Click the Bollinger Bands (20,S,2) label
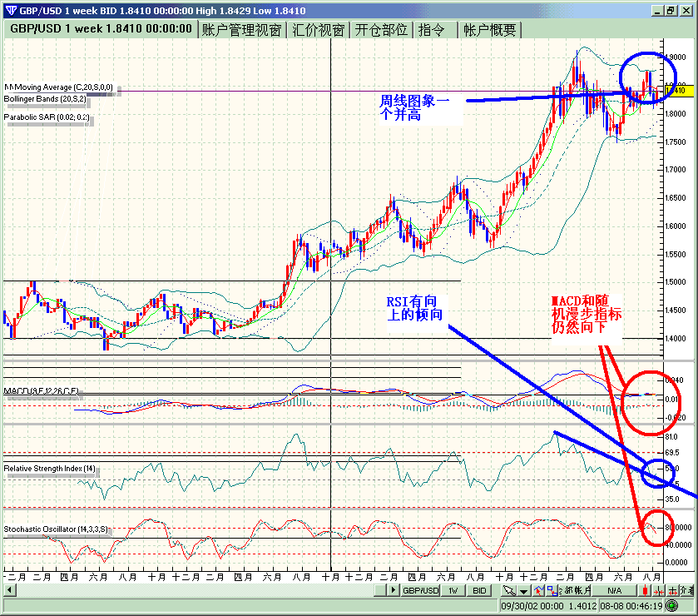This screenshot has height=616, width=698. 45,99
